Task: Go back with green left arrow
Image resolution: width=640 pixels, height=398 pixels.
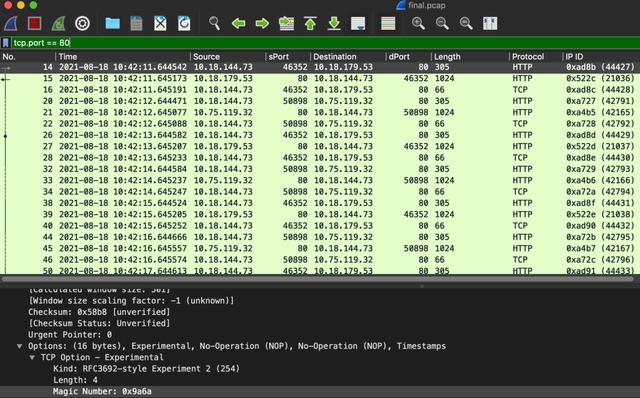Action: click(x=238, y=23)
